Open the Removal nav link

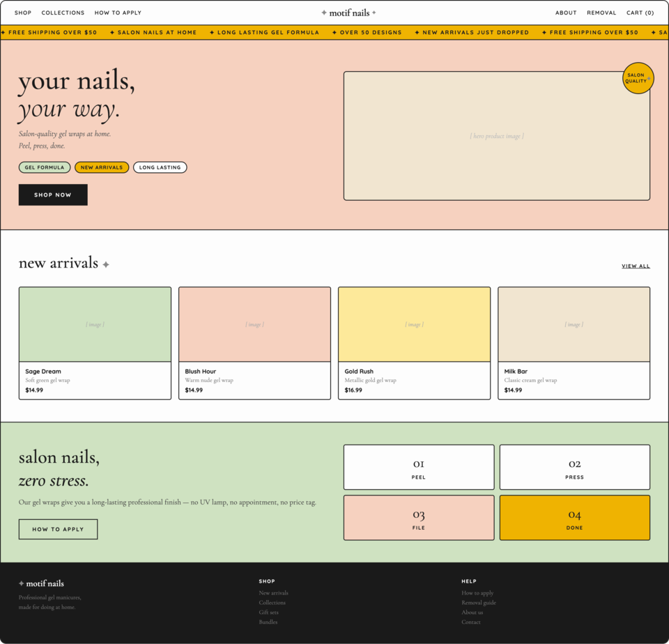coord(601,13)
